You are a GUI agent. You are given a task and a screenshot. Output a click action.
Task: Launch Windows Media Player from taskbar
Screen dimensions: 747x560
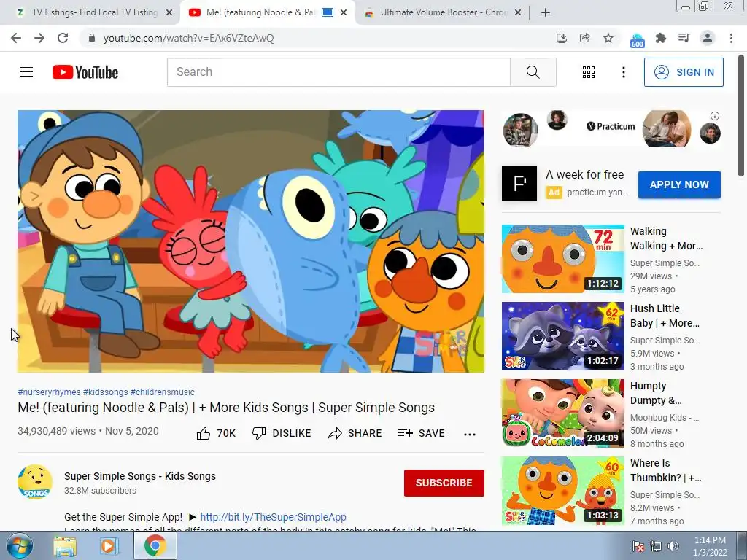(109, 546)
